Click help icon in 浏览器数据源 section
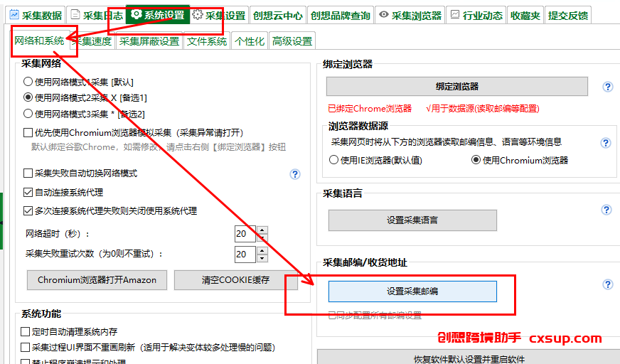 click(605, 143)
